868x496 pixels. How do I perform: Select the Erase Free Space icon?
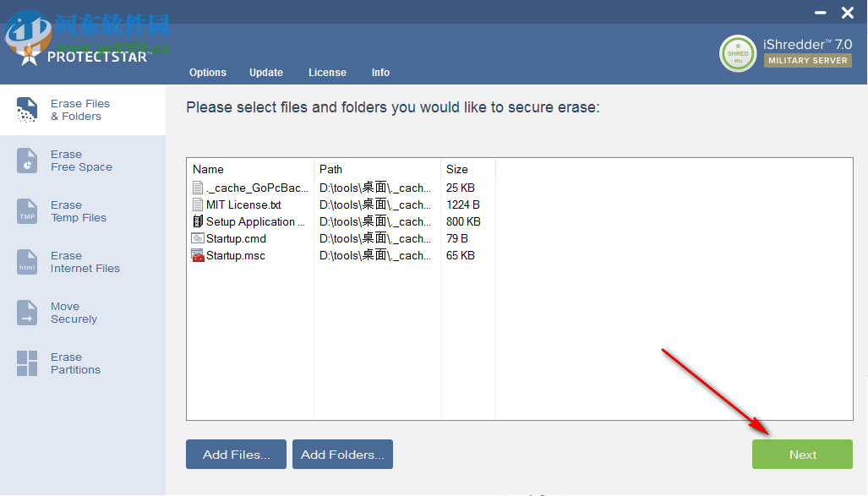[27, 161]
